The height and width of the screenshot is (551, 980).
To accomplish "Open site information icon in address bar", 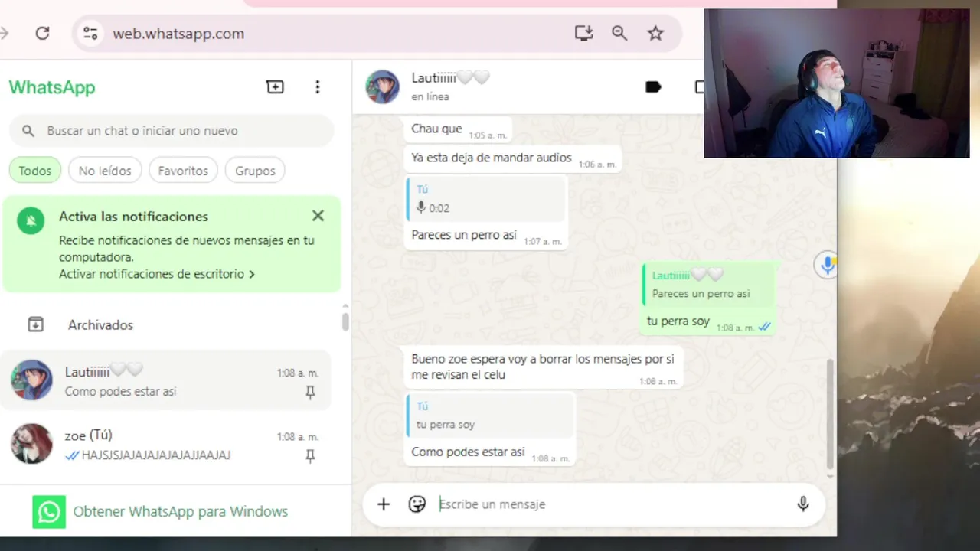I will [x=90, y=33].
